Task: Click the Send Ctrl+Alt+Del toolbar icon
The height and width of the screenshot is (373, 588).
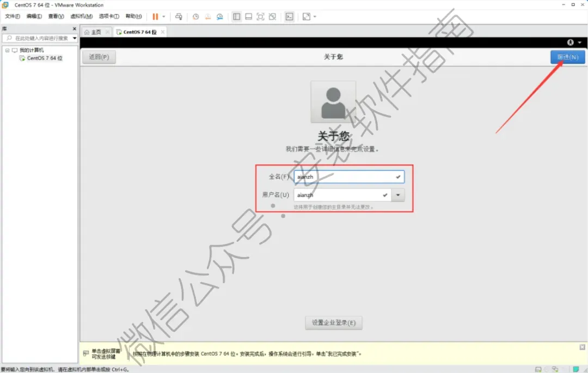Action: (x=179, y=16)
